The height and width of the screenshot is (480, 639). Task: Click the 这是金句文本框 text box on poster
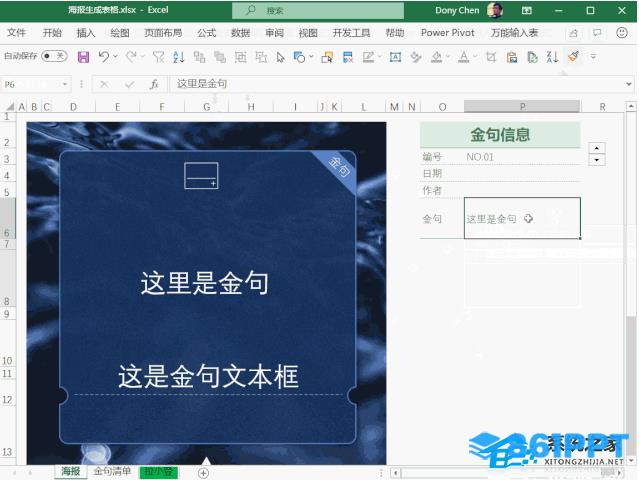pyautogui.click(x=208, y=376)
